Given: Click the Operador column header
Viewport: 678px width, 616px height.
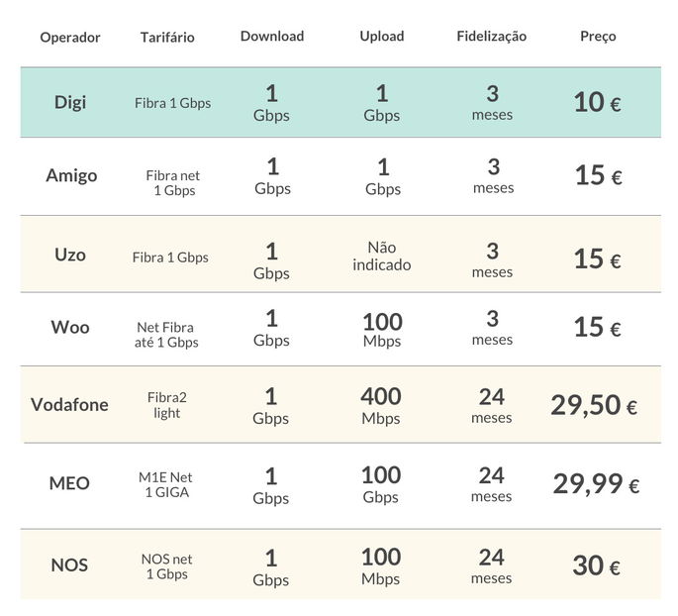Looking at the screenshot, I should (x=70, y=38).
